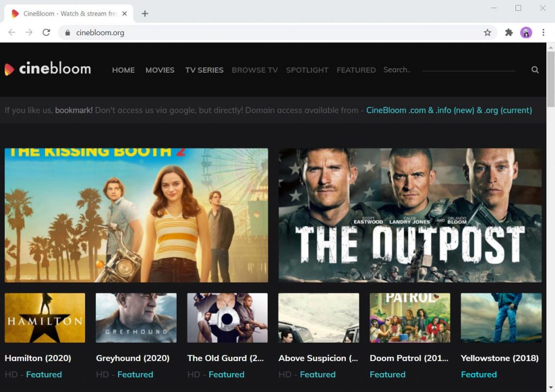Screen dimensions: 555x392
Task: Reload the page
Action: pyautogui.click(x=46, y=33)
